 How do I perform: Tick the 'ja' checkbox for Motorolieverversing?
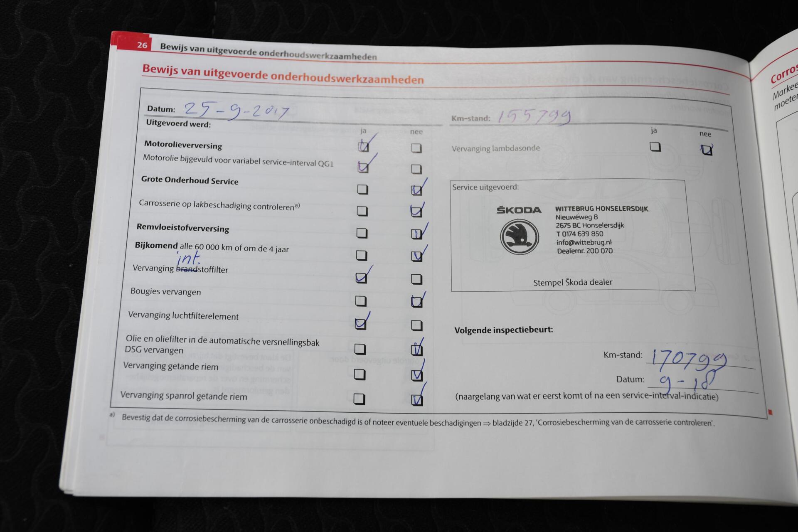(x=363, y=146)
